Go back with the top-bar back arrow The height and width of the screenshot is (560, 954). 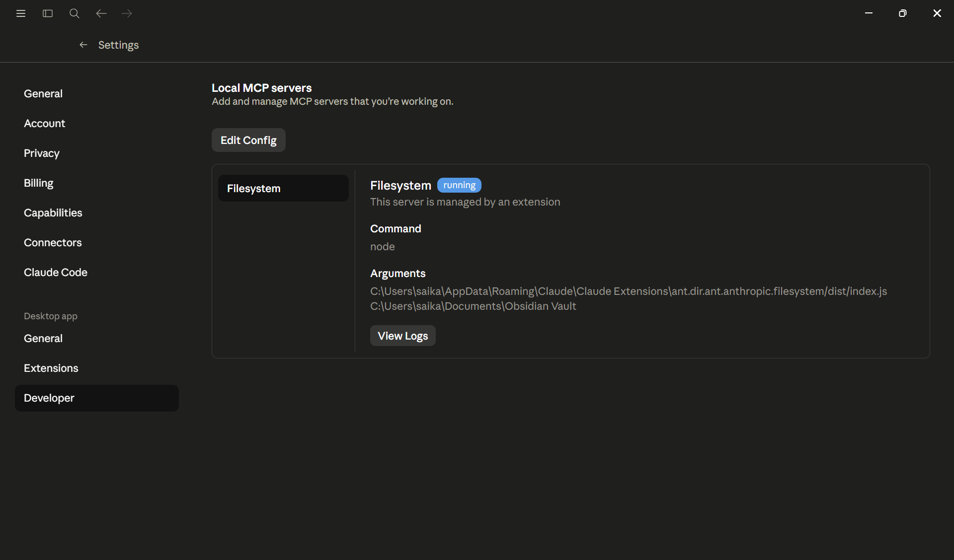pos(101,13)
